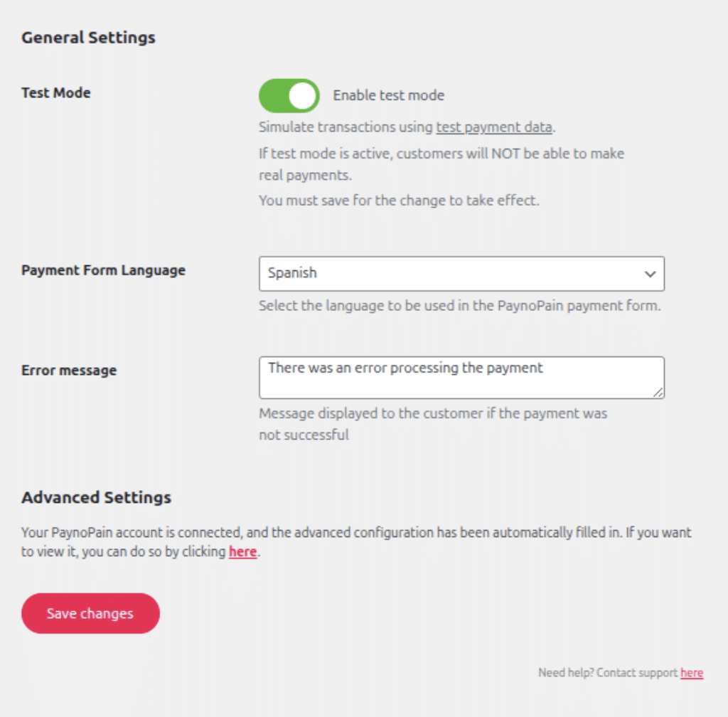Click the General Settings heading

coord(88,38)
